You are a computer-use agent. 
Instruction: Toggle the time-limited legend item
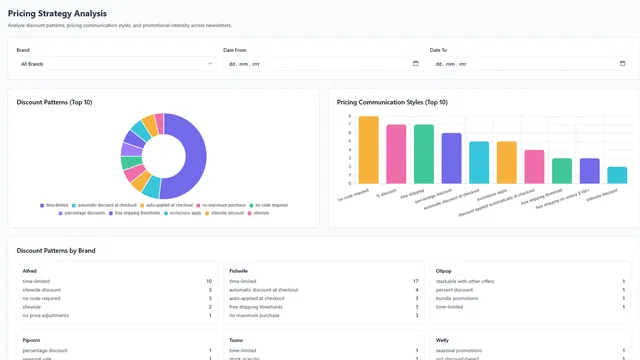tap(54, 205)
